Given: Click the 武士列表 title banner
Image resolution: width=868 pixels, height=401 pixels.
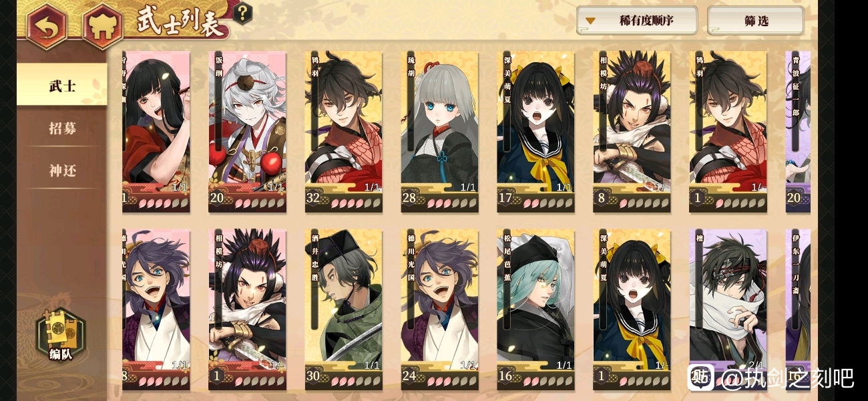Looking at the screenshot, I should [x=181, y=21].
